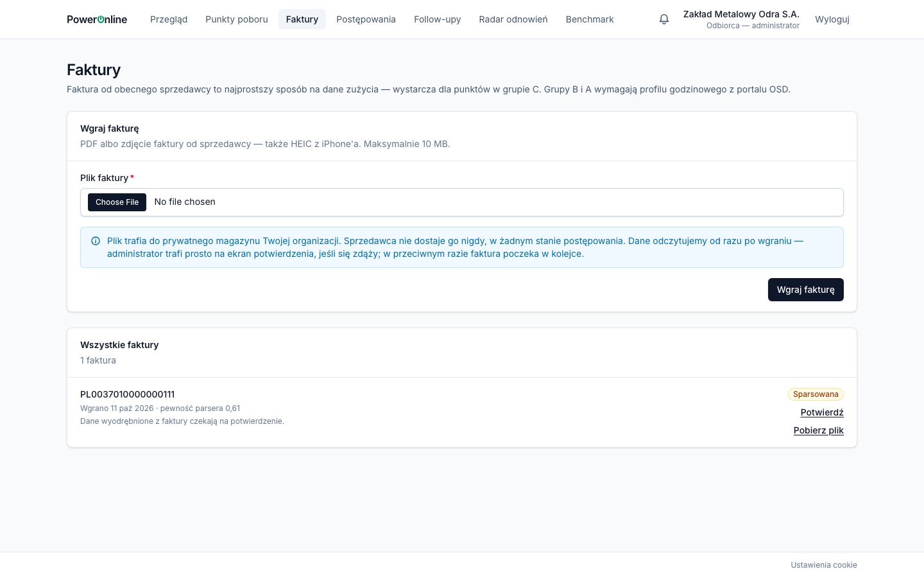Click the Pobierz plik link

819,430
